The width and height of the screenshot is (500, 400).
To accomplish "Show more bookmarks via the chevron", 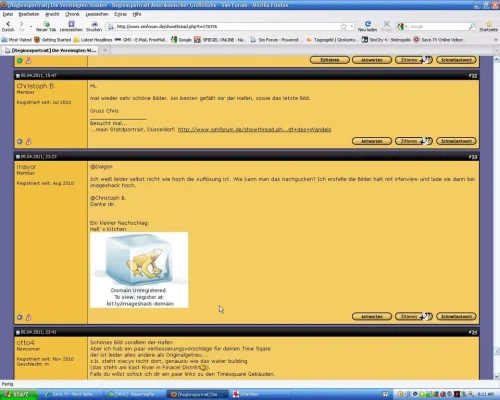I will (x=496, y=40).
